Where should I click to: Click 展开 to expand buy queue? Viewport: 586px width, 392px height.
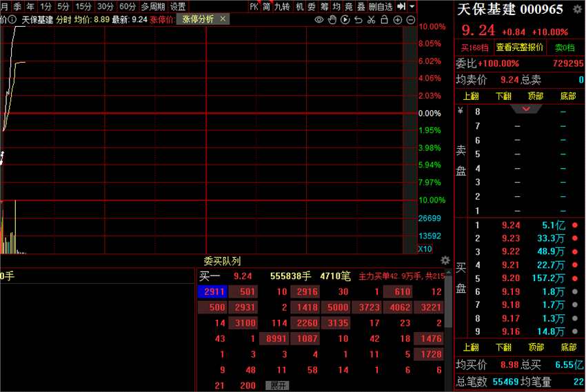[x=278, y=385]
